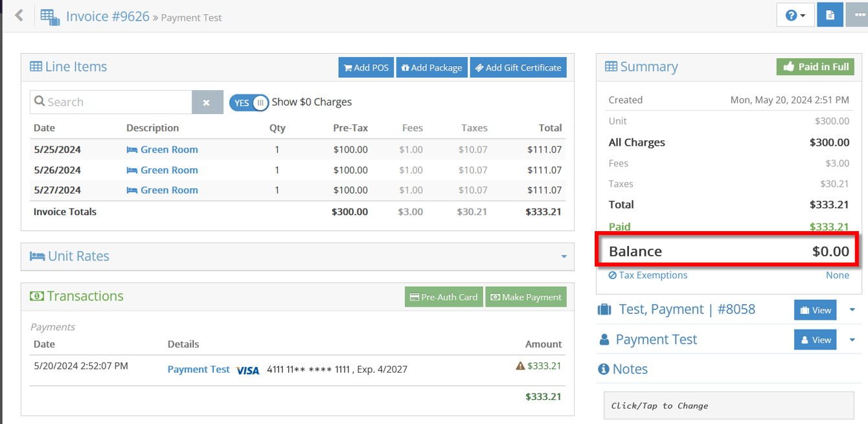Click Add Gift Certificate button
Image resolution: width=868 pixels, height=424 pixels.
(x=518, y=67)
